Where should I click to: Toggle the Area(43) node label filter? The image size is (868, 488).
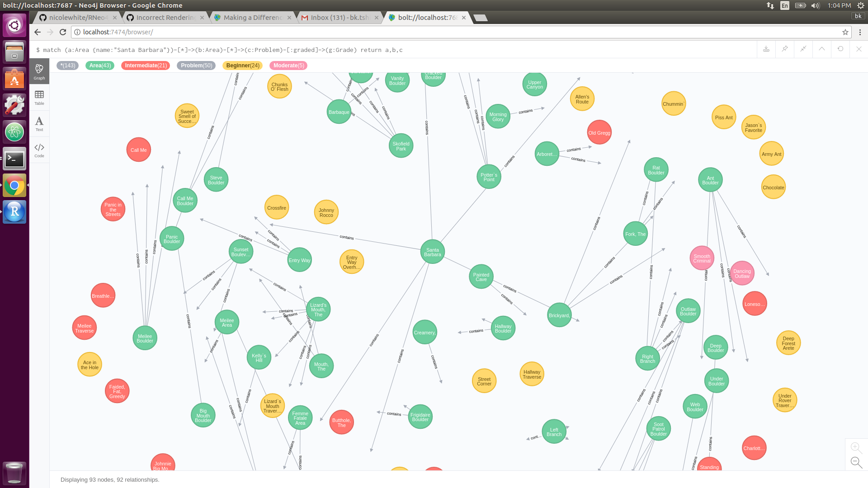[99, 66]
